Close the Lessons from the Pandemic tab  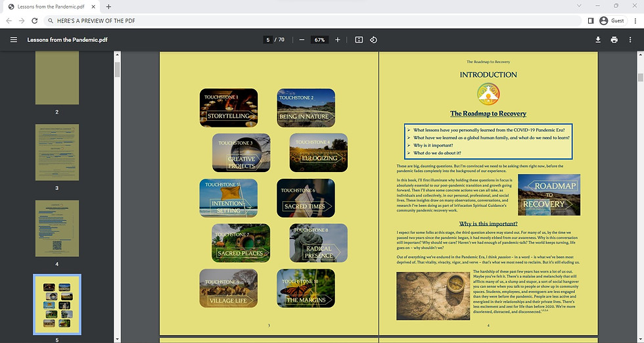click(93, 7)
